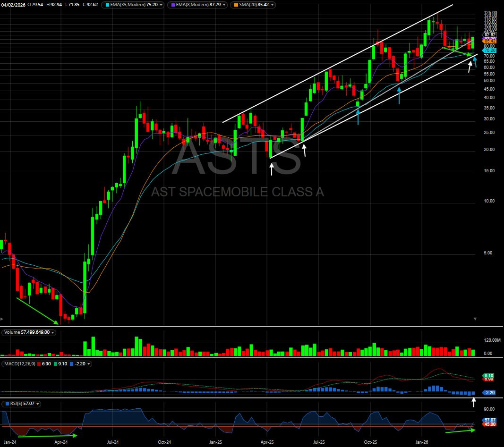Click the Oct-24 time axis label
This screenshot has width=504, height=447.
(x=164, y=442)
